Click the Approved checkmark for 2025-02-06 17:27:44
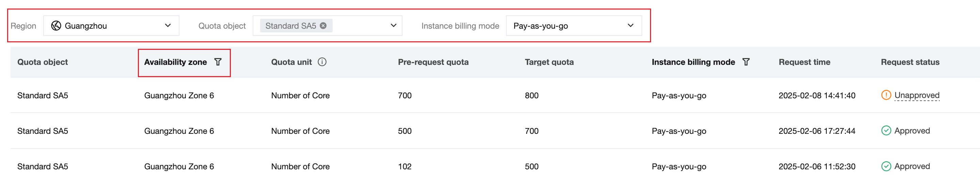The width and height of the screenshot is (980, 183). (886, 131)
